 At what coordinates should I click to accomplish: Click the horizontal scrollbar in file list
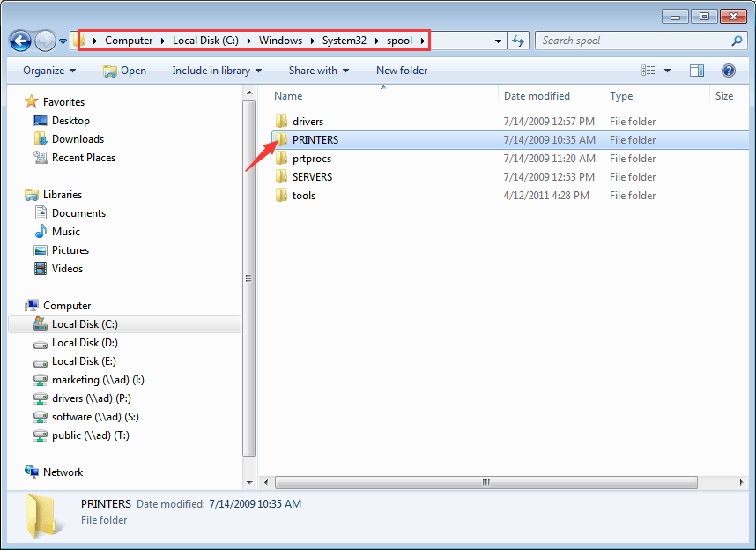485,483
